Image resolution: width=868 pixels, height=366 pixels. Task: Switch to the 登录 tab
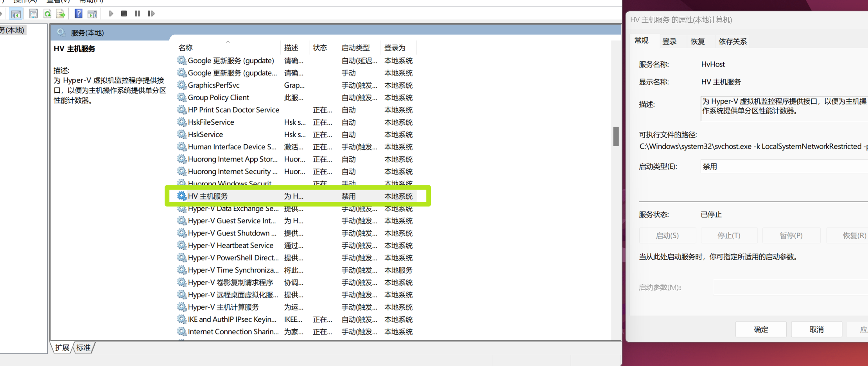pos(669,41)
